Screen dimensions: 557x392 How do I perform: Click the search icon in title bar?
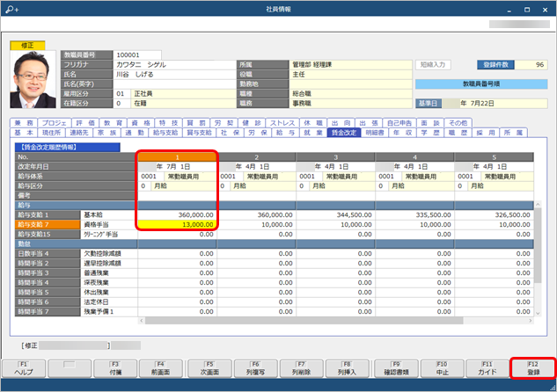(11, 10)
